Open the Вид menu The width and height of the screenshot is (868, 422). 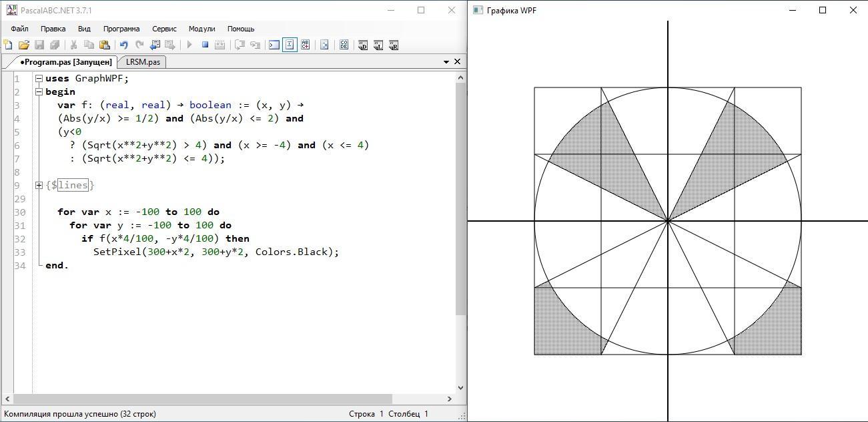point(84,29)
